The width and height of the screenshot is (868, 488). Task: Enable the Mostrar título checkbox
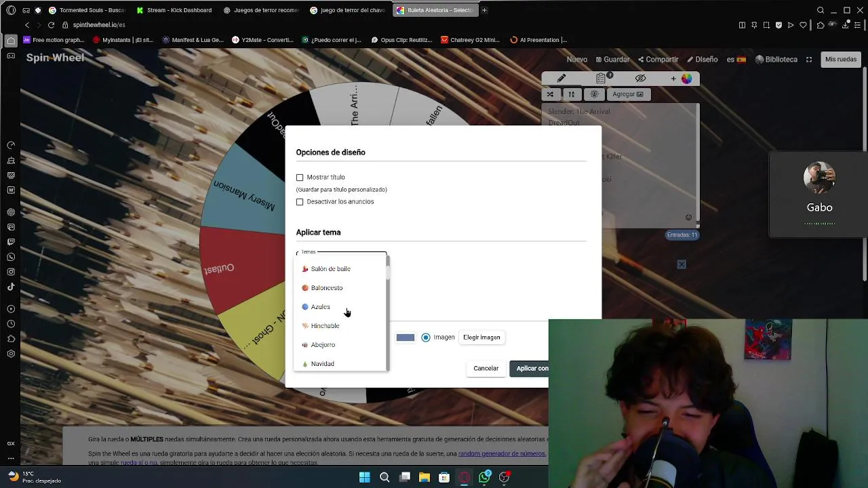coord(300,178)
